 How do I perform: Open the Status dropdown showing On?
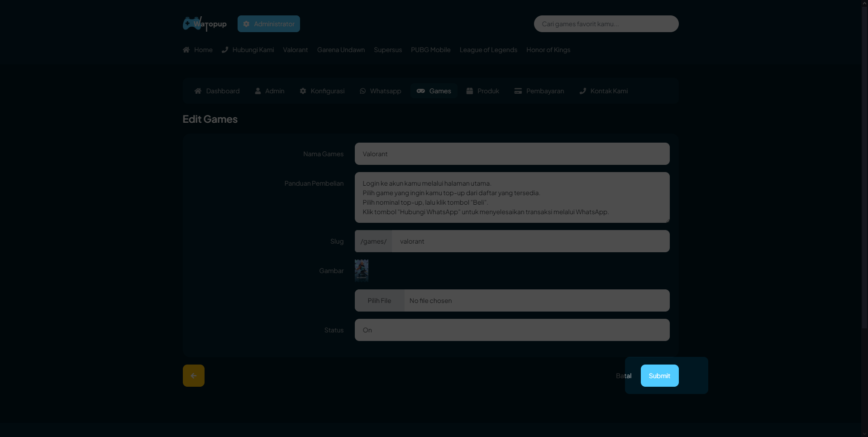point(512,330)
